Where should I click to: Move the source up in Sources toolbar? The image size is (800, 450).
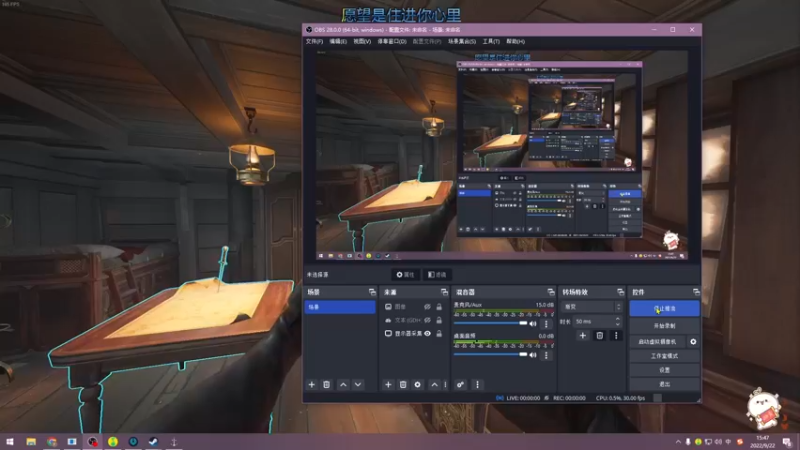point(435,385)
